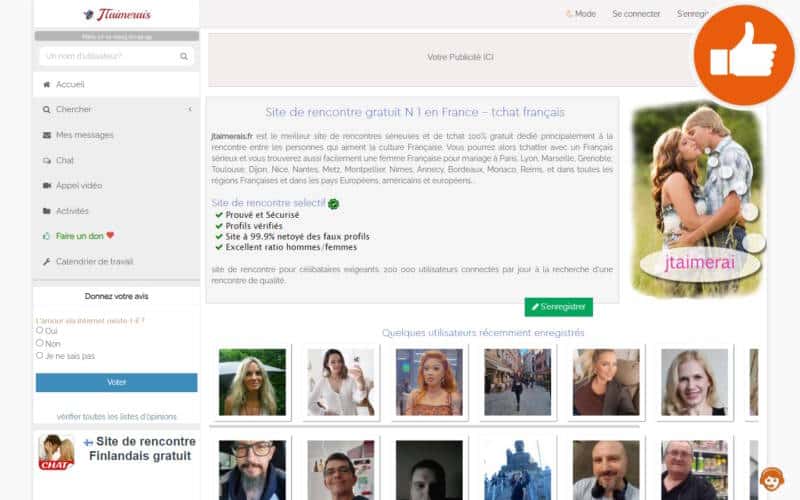The width and height of the screenshot is (800, 500).
Task: Select Je ne sais pas radio option
Action: [39, 355]
